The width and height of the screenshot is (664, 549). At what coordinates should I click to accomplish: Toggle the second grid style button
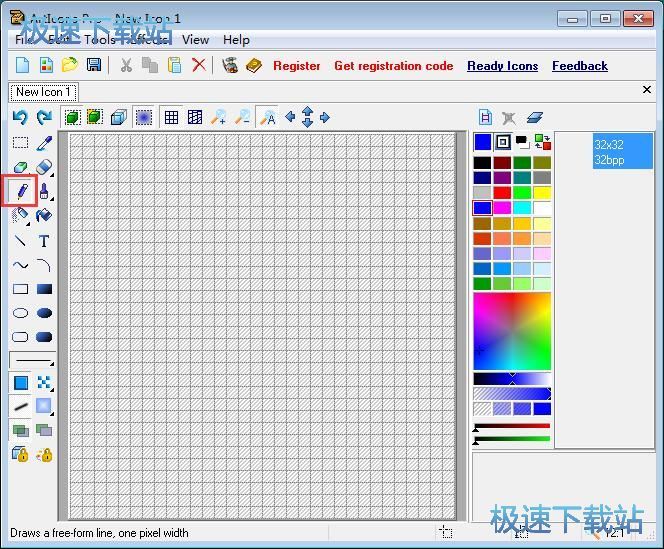(195, 117)
